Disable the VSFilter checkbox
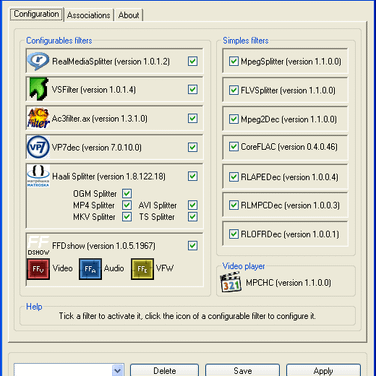 pyautogui.click(x=193, y=89)
